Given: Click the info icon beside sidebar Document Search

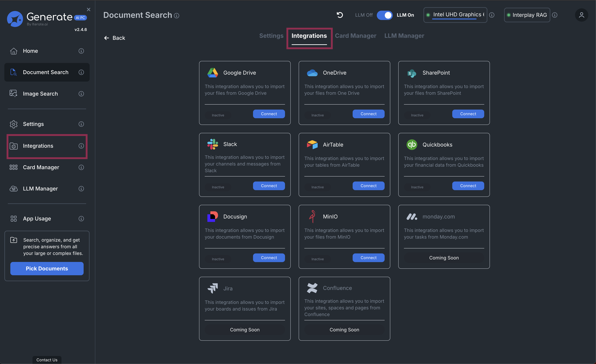Looking at the screenshot, I should coord(81,72).
